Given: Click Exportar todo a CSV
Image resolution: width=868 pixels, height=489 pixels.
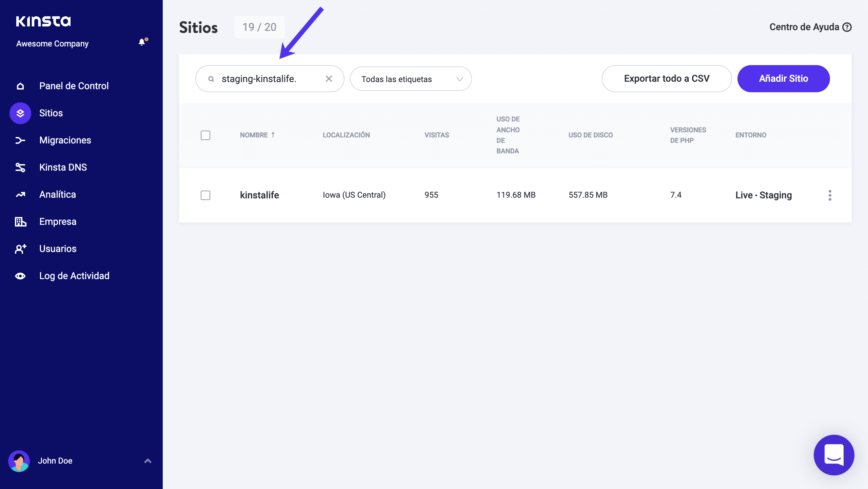Looking at the screenshot, I should [666, 79].
